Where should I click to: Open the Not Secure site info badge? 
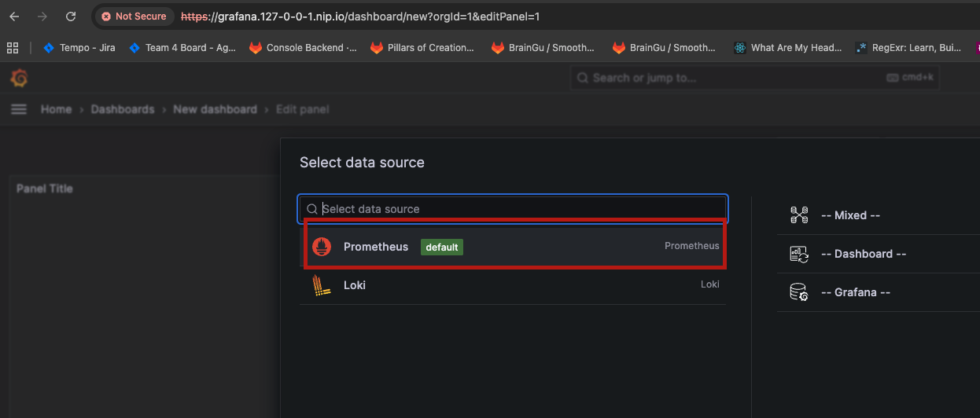(134, 16)
